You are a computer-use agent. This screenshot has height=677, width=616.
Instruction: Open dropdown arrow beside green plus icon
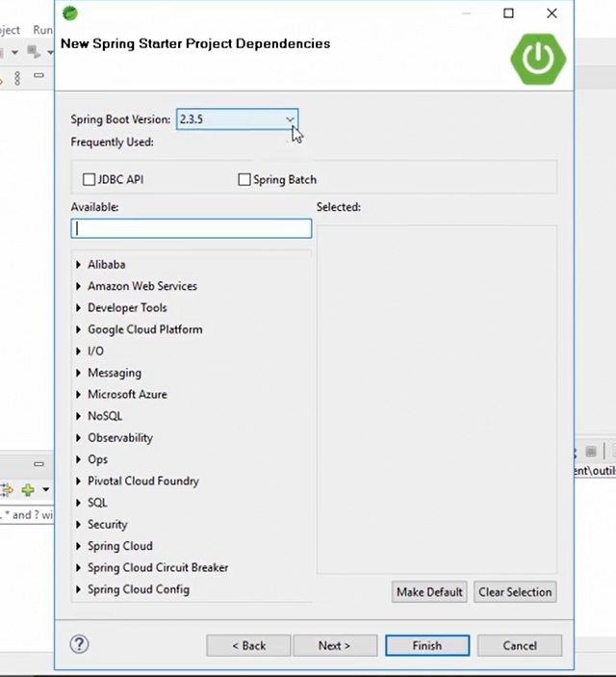(x=45, y=490)
